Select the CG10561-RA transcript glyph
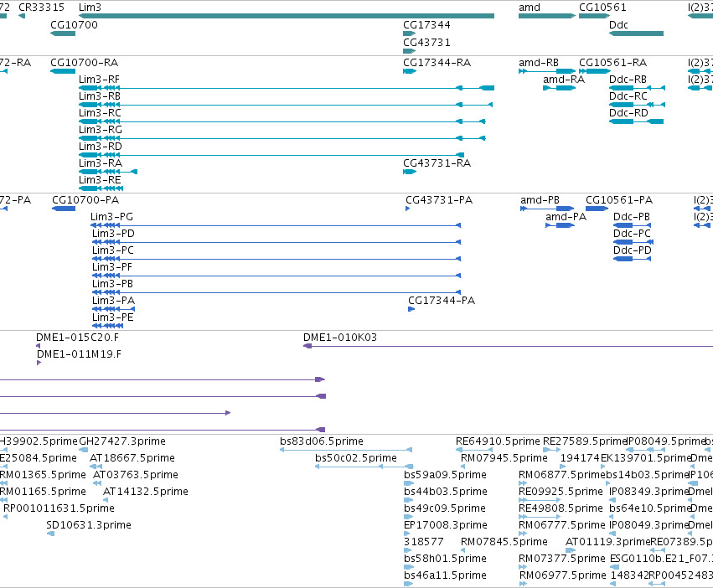 tap(594, 71)
